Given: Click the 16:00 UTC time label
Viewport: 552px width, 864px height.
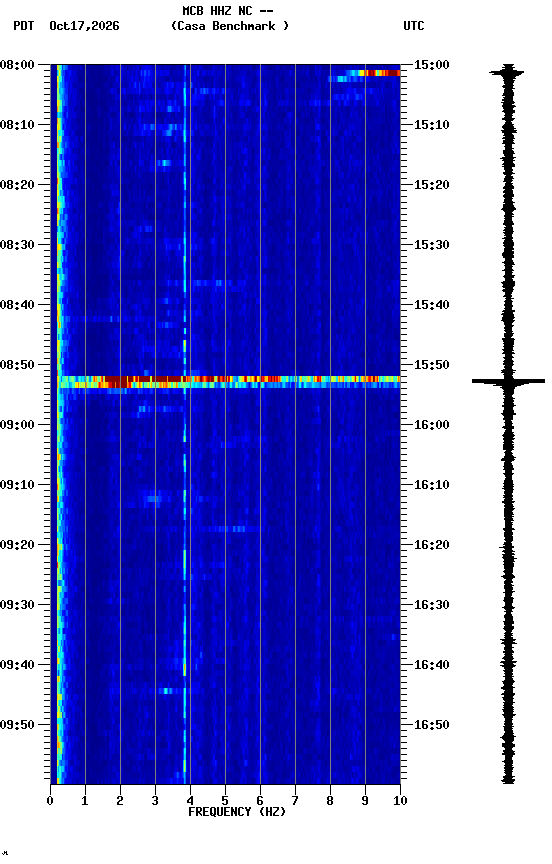Looking at the screenshot, I should pos(432,425).
